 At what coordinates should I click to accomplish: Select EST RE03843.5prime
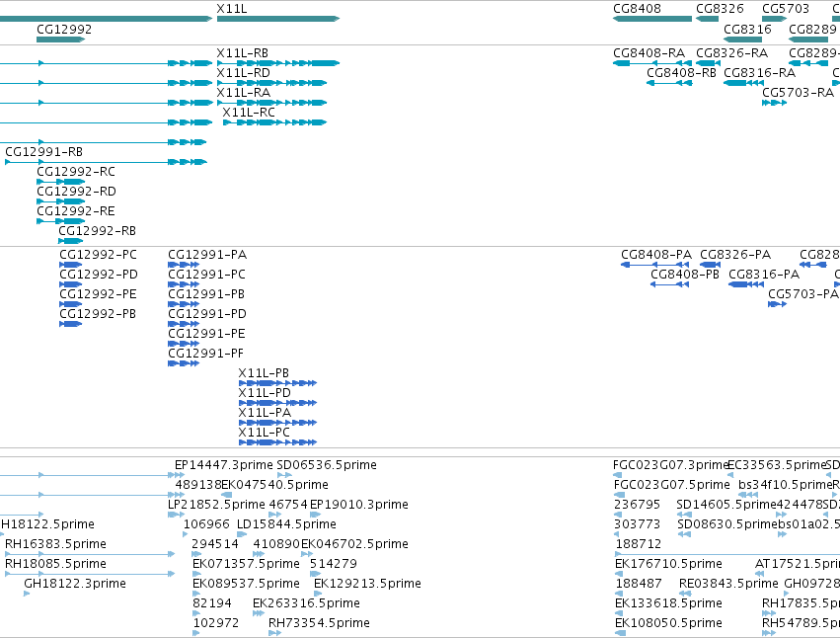pyautogui.click(x=728, y=585)
